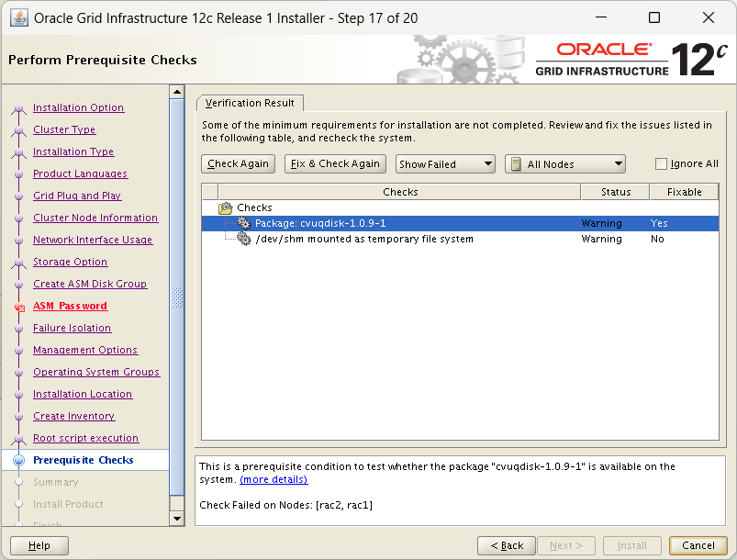
Task: Click the step list scrollbar thumb
Action: click(177, 297)
